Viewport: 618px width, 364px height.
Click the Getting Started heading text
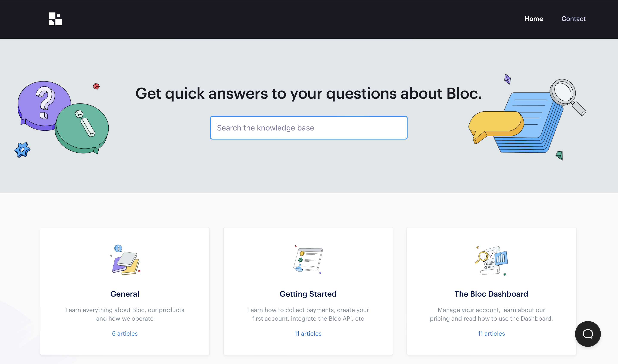[x=308, y=294]
